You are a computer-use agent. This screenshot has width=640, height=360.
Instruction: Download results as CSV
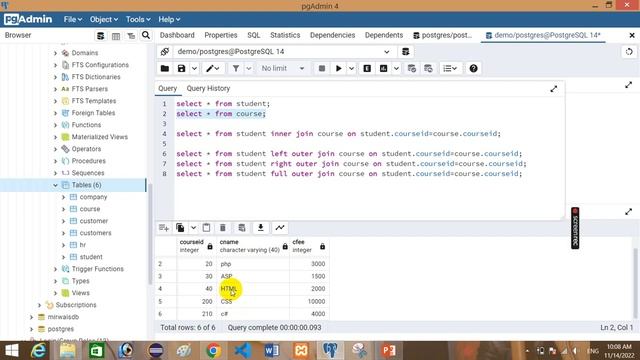click(261, 228)
